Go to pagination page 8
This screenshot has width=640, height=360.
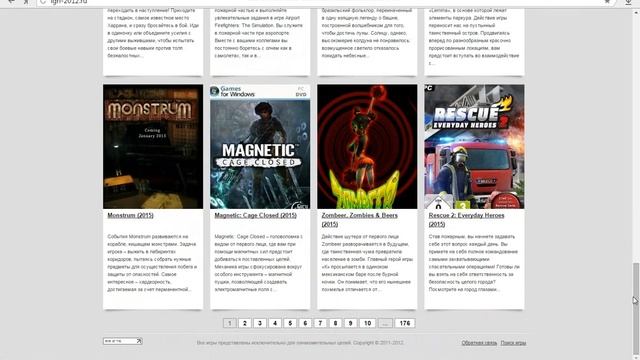[335, 323]
